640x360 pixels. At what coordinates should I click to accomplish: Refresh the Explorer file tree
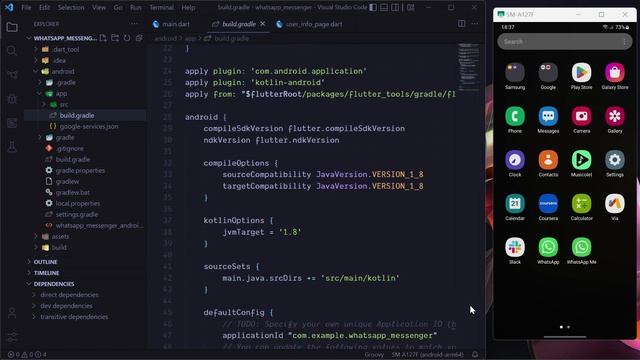pyautogui.click(x=127, y=38)
